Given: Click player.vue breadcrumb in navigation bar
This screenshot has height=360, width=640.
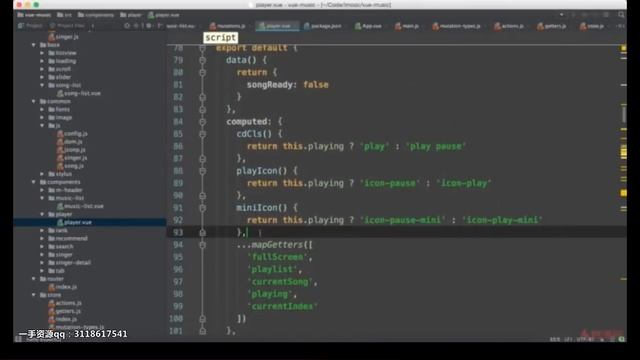Looking at the screenshot, I should click(163, 15).
